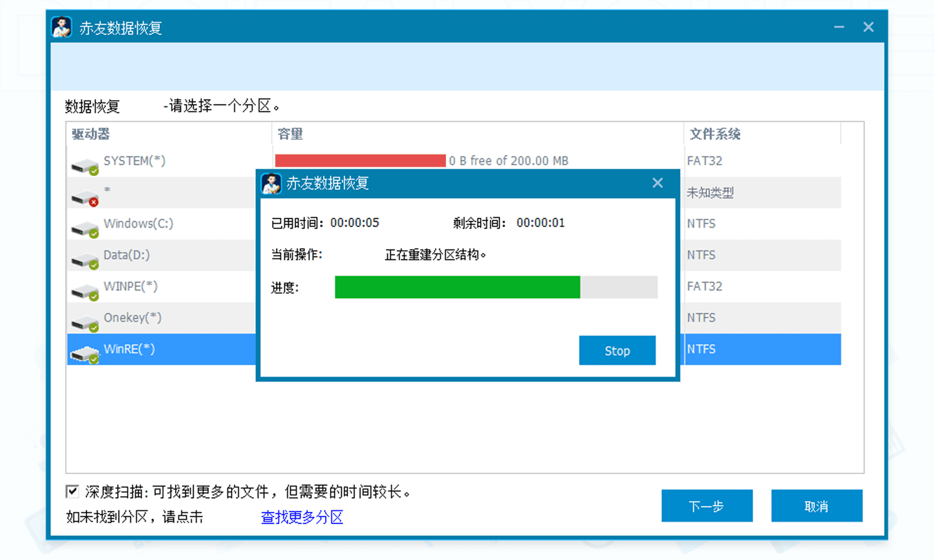Click the WinRE(*) drive icon
This screenshot has width=934, height=560.
(x=84, y=354)
